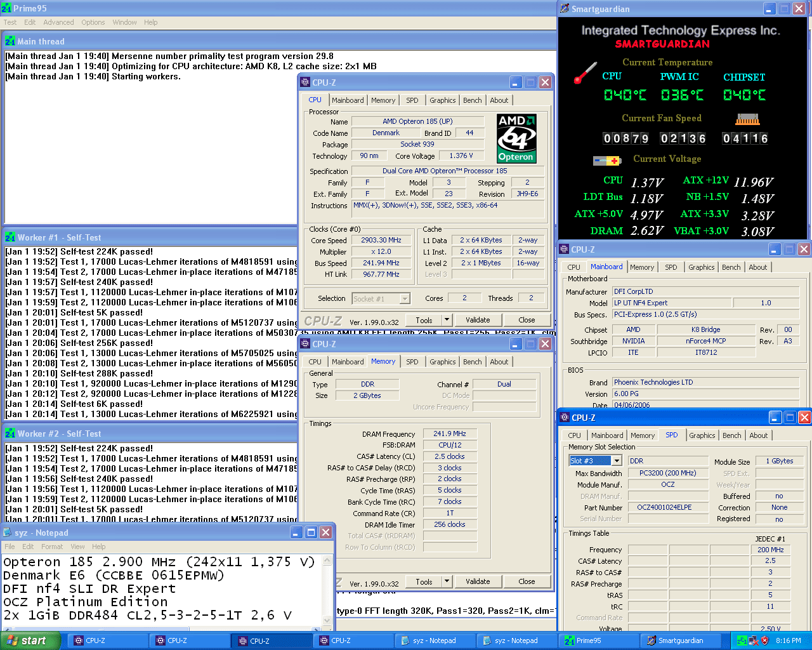Switch to SPD tab in CPU-Z Processor window
This screenshot has width=812, height=650.
[x=412, y=100]
